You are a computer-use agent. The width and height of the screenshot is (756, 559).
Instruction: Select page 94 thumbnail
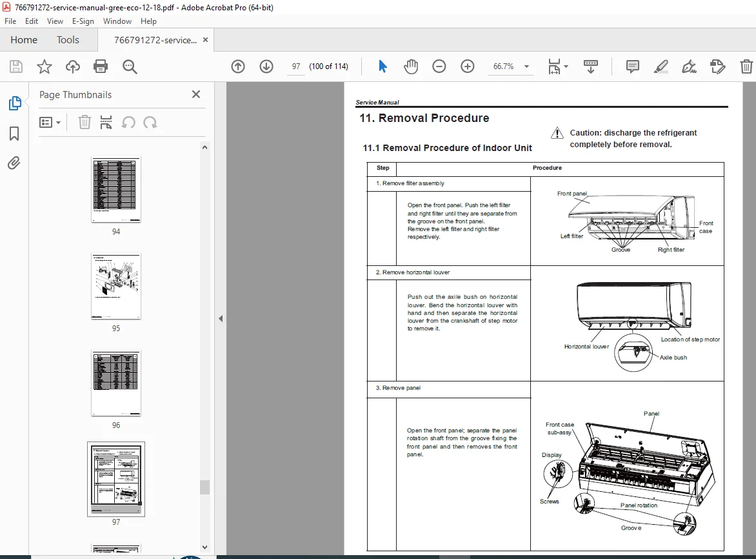pyautogui.click(x=116, y=190)
